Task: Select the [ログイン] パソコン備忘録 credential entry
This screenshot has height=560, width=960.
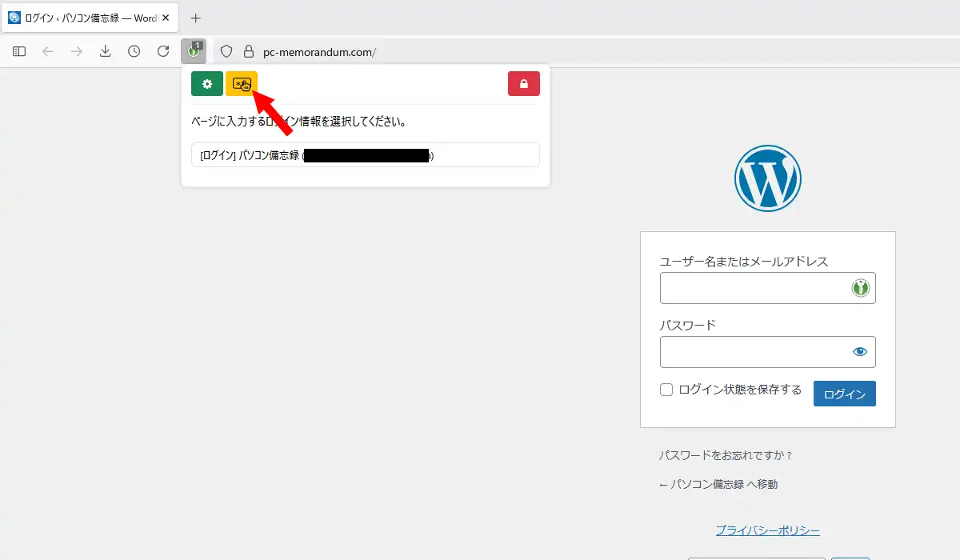Action: click(x=366, y=155)
